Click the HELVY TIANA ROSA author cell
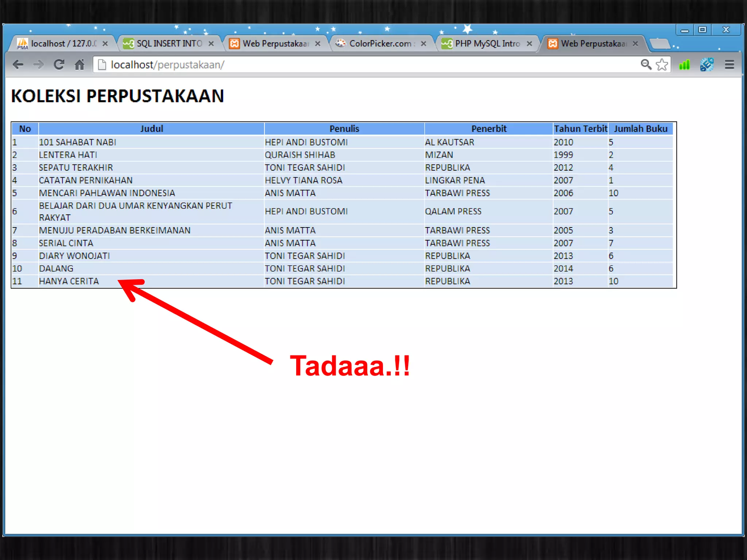 (344, 180)
